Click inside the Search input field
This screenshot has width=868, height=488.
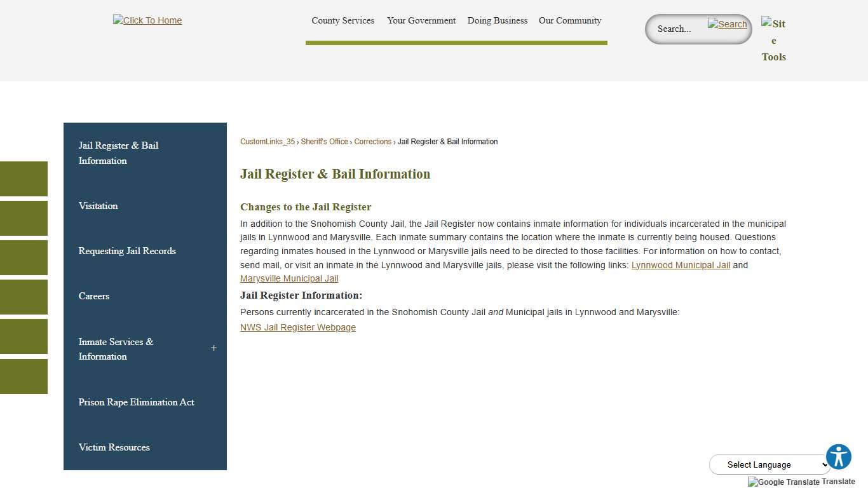677,29
